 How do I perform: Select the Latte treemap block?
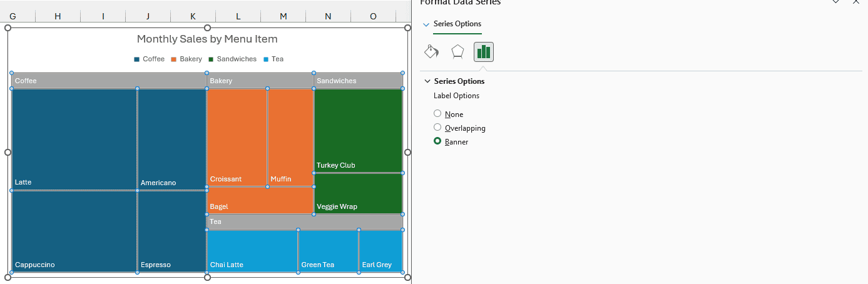tap(74, 139)
